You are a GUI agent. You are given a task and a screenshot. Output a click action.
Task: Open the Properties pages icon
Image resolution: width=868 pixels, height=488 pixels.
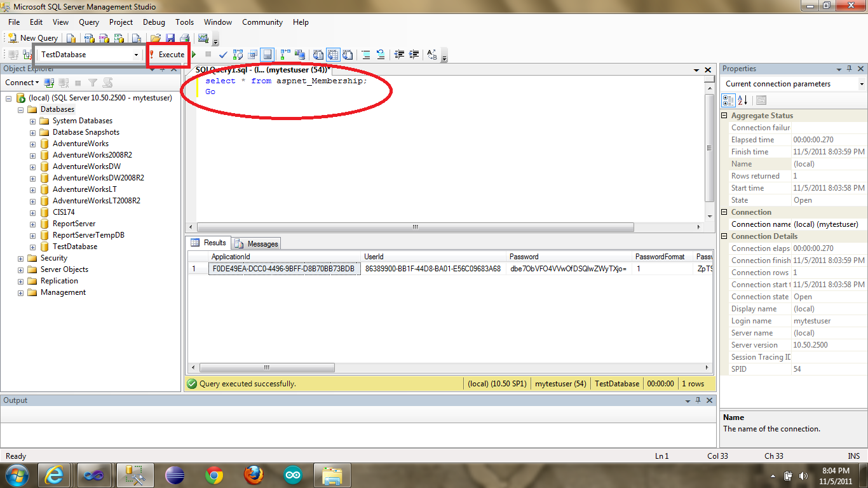[761, 100]
